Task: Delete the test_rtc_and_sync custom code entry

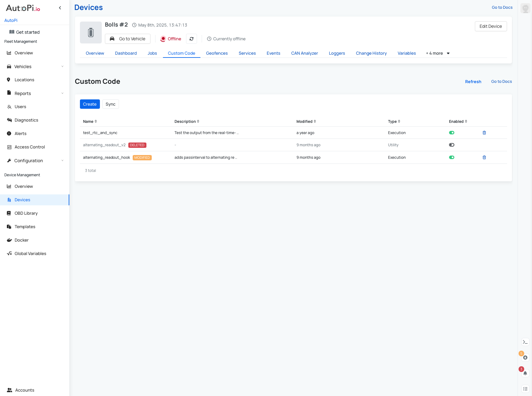Action: coord(484,133)
